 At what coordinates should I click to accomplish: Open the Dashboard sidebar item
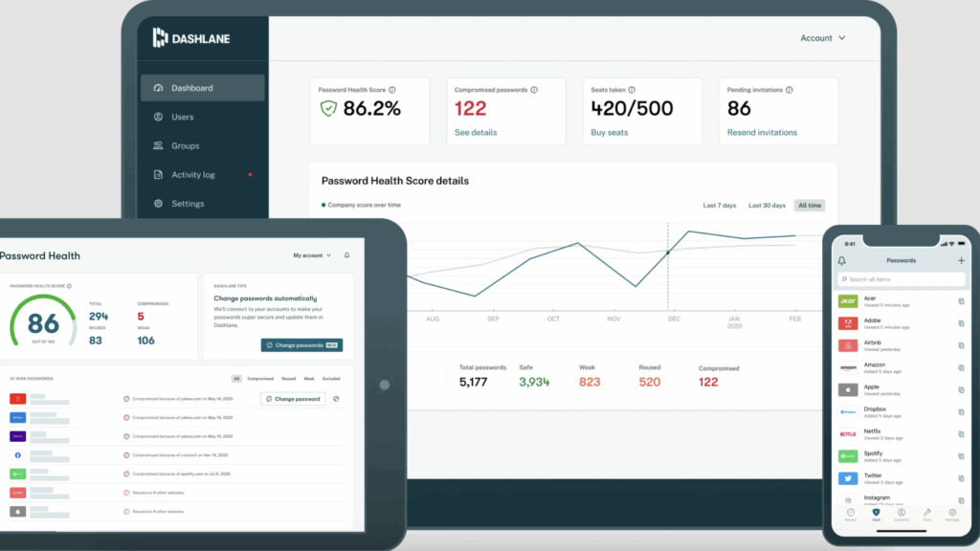[x=203, y=88]
